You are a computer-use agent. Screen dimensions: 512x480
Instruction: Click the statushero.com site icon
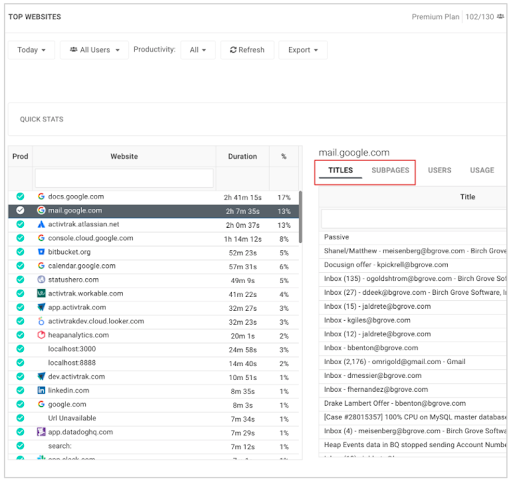pyautogui.click(x=41, y=279)
